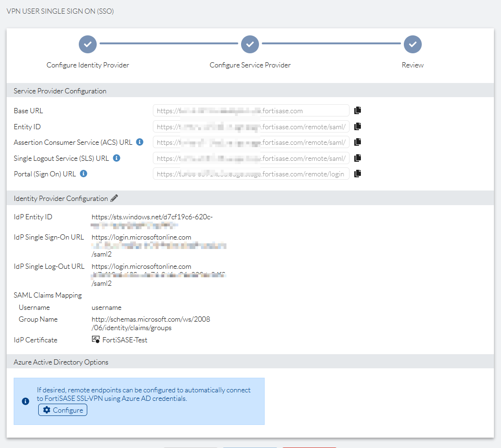
Task: Click inside the Entity ID field
Action: point(250,126)
